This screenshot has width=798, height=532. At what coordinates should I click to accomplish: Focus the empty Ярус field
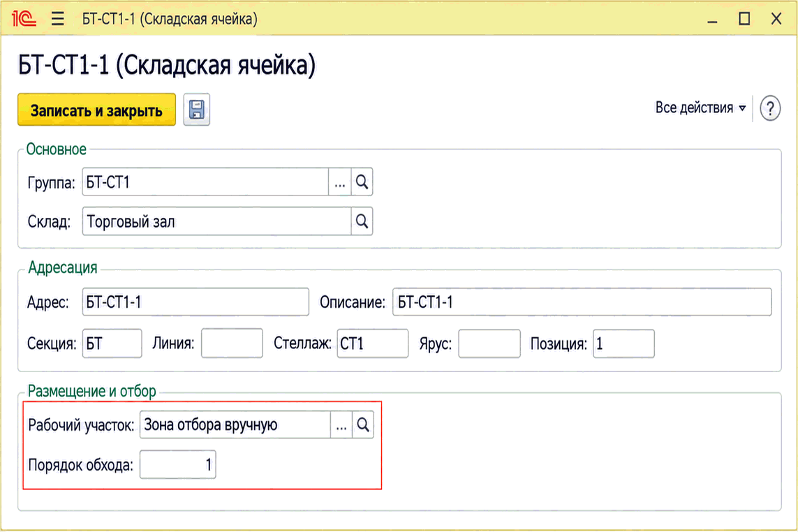point(489,343)
